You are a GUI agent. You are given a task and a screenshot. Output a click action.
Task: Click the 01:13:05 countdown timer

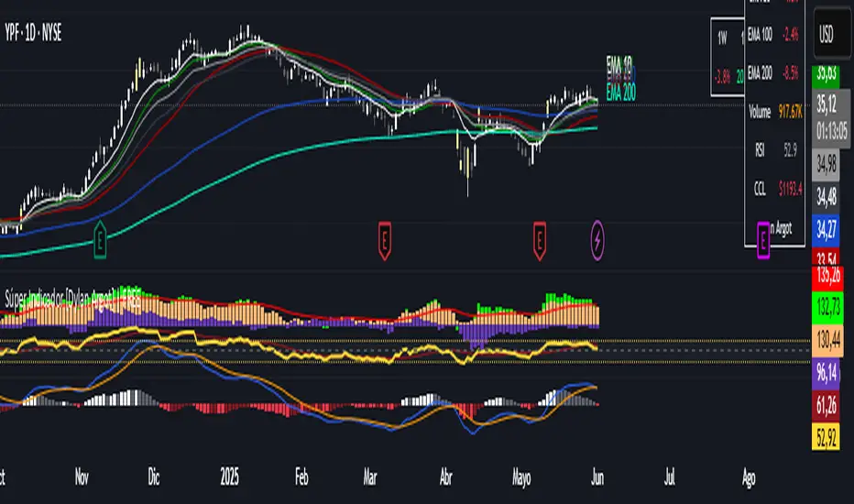point(832,131)
